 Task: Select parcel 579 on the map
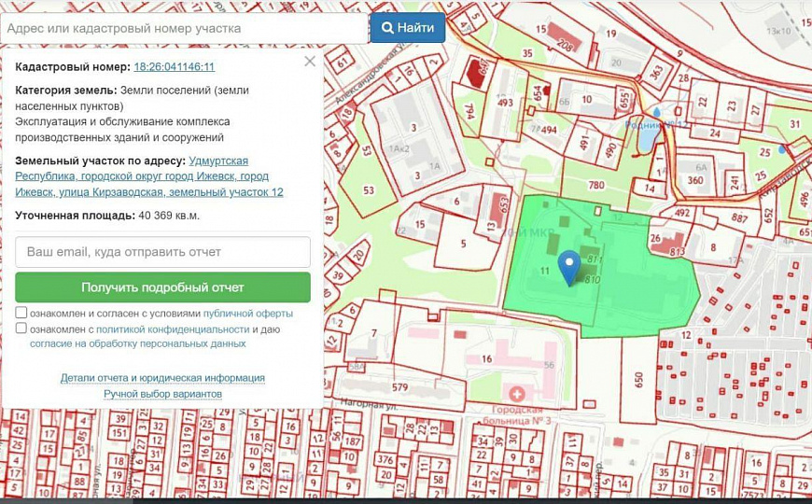point(399,387)
